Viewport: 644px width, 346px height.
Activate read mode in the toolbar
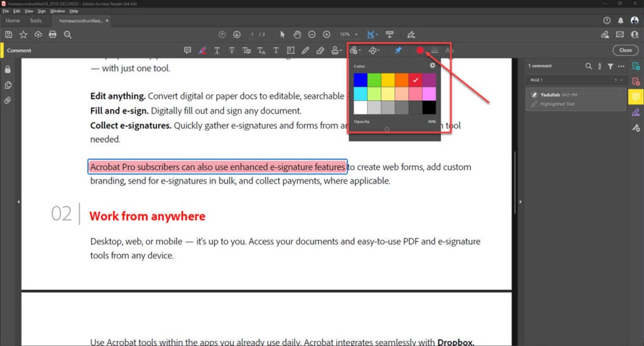[x=389, y=35]
